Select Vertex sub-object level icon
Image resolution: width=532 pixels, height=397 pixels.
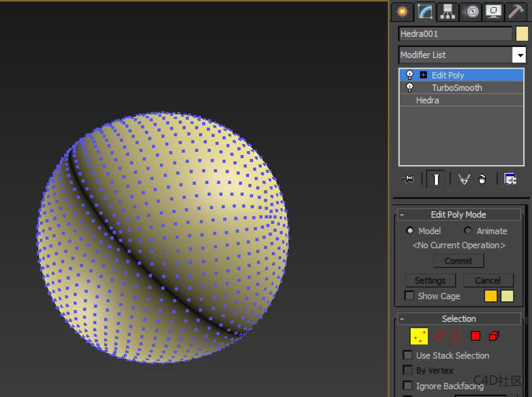419,336
